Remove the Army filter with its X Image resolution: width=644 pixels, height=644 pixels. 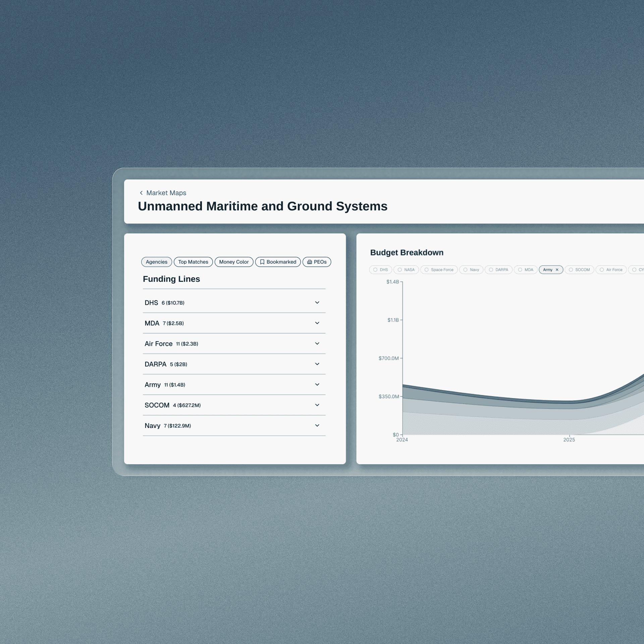tap(557, 270)
